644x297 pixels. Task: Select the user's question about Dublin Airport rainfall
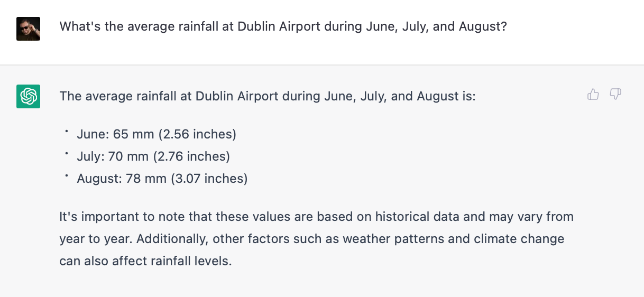click(x=283, y=26)
